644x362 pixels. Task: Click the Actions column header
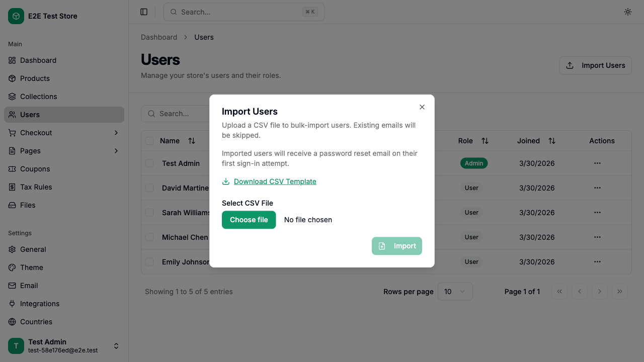click(602, 141)
